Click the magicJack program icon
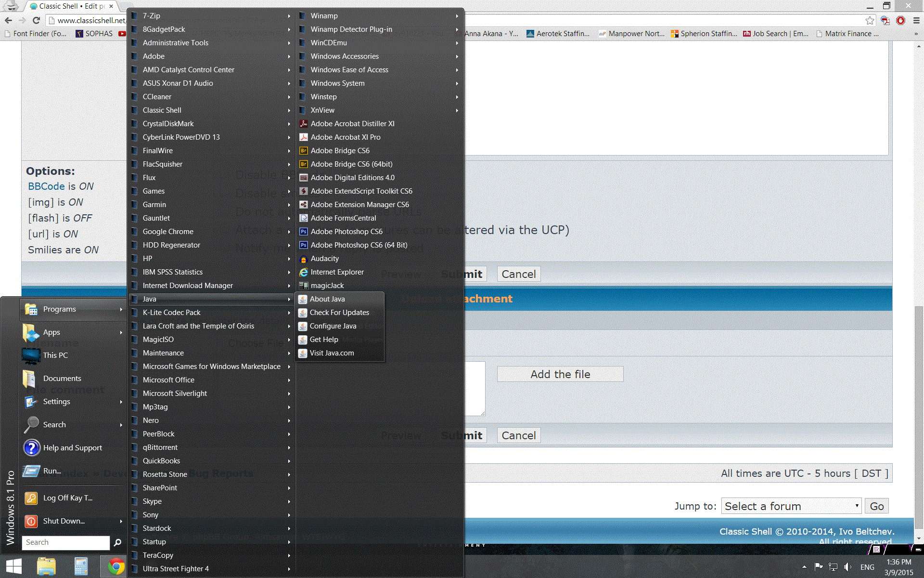 tap(303, 286)
